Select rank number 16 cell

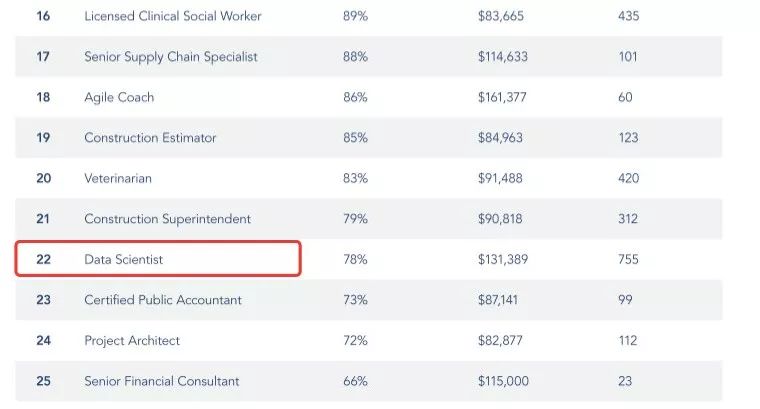[43, 16]
